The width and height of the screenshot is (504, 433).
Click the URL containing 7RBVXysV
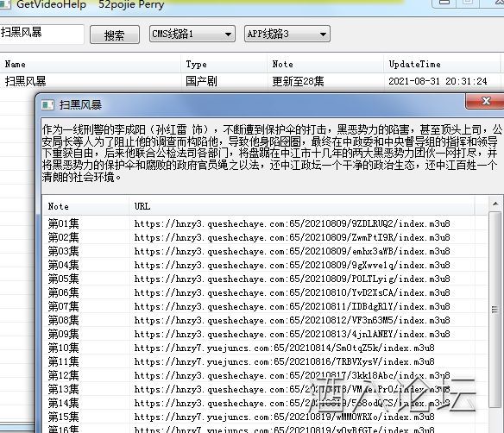[285, 361]
